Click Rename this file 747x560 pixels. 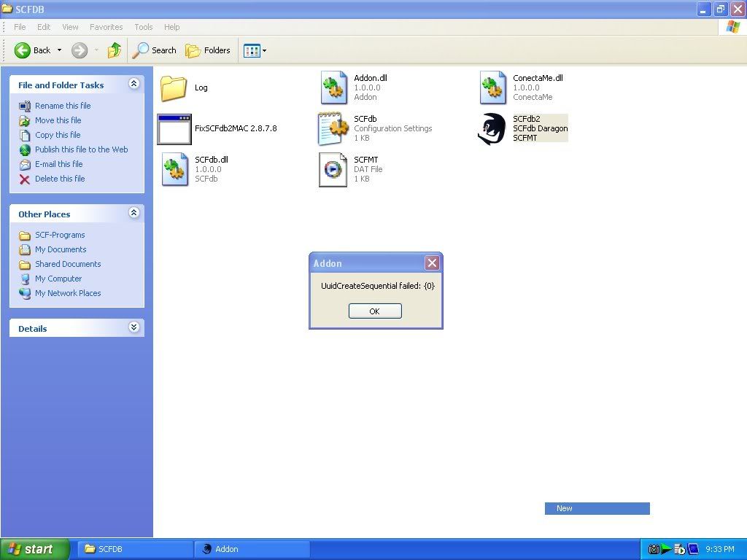coord(63,106)
